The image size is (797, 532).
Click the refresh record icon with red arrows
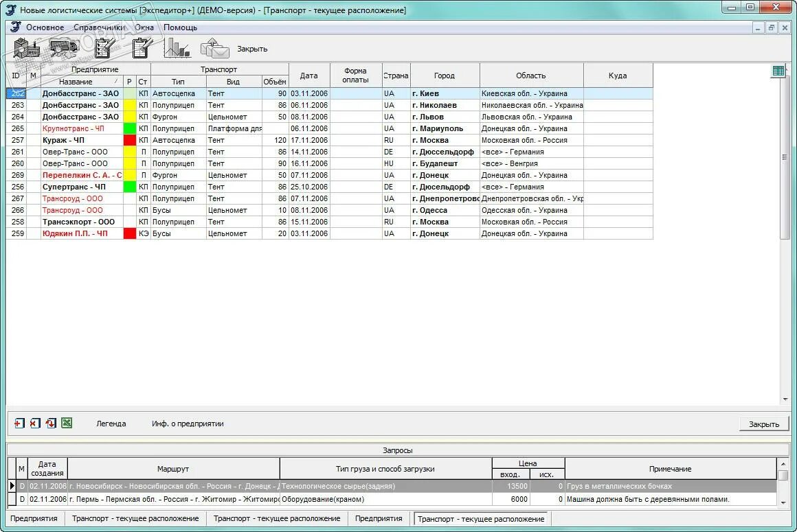51,424
